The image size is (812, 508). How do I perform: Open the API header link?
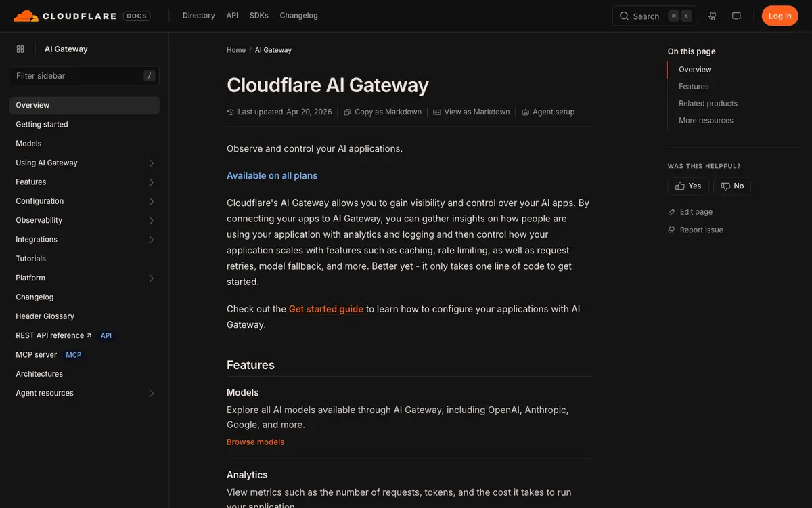click(232, 16)
